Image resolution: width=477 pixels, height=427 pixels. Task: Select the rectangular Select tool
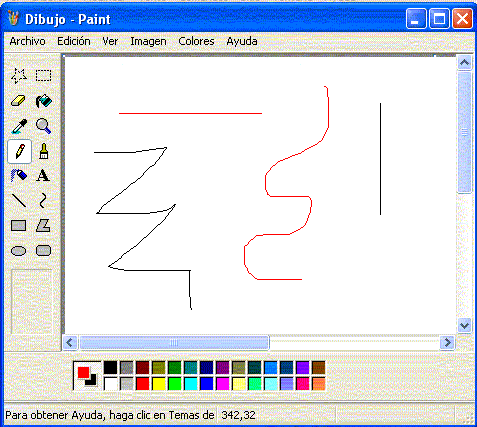[x=43, y=76]
